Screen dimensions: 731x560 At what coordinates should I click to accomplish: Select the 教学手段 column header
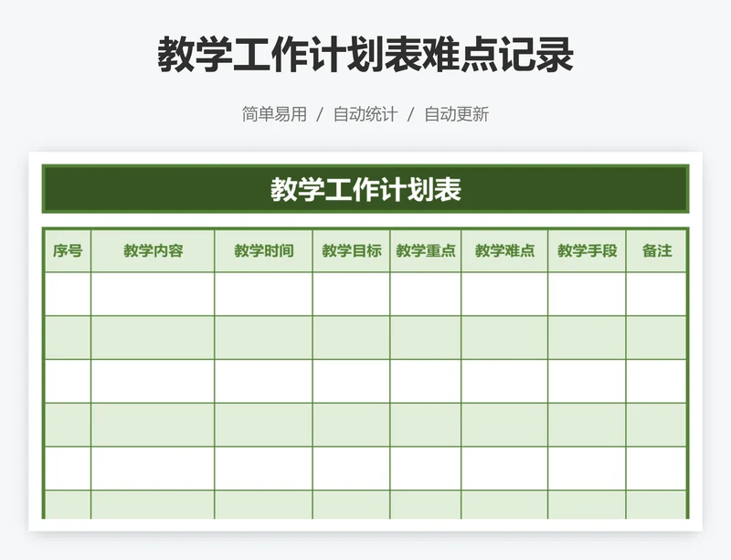[587, 251]
